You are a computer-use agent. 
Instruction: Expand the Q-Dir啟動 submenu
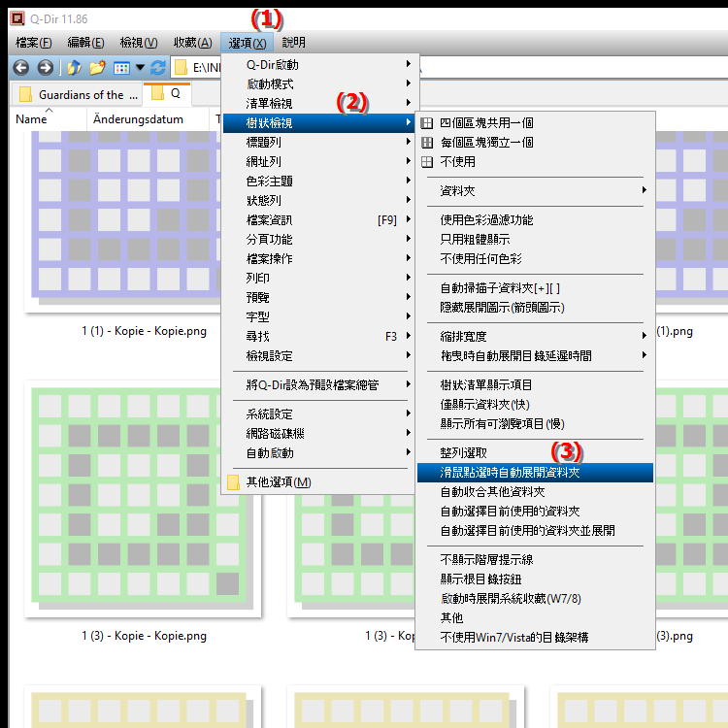tap(320, 64)
